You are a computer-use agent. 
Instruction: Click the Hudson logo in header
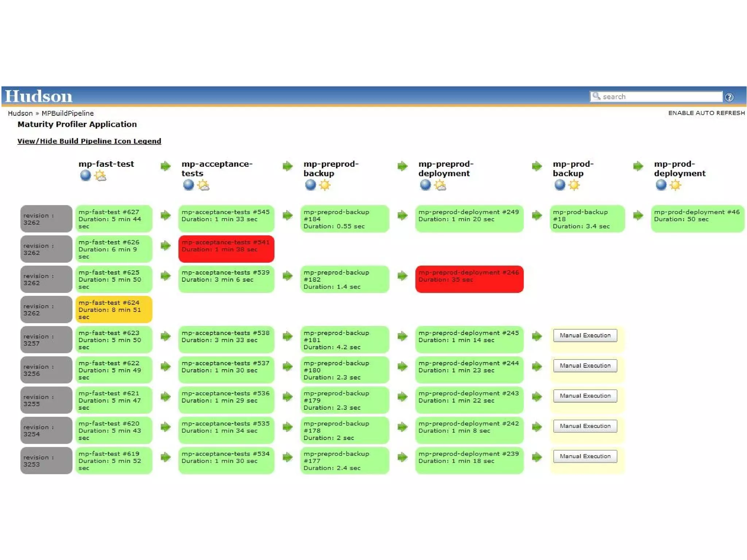(38, 96)
